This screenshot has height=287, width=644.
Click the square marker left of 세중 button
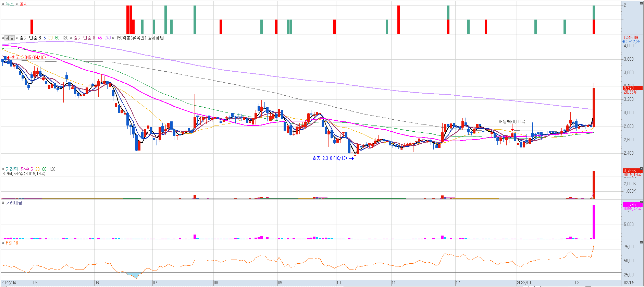(x=3, y=38)
